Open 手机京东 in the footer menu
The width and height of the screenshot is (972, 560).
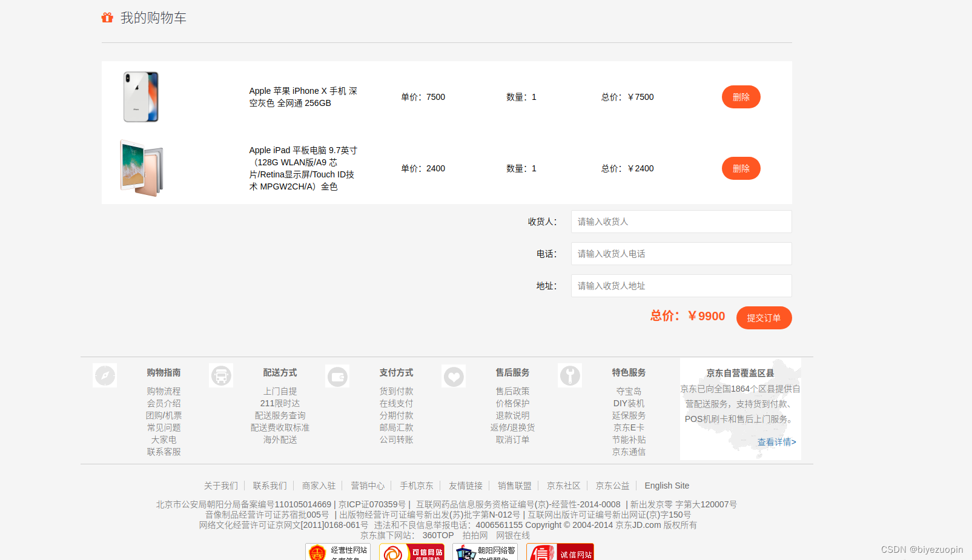pyautogui.click(x=417, y=486)
